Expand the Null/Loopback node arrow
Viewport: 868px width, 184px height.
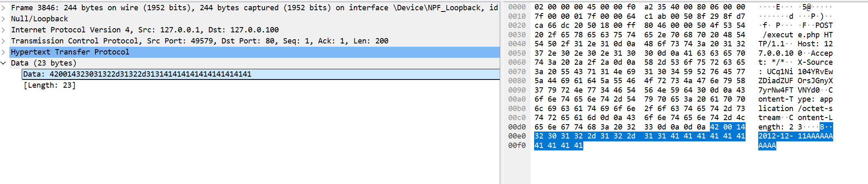point(3,19)
